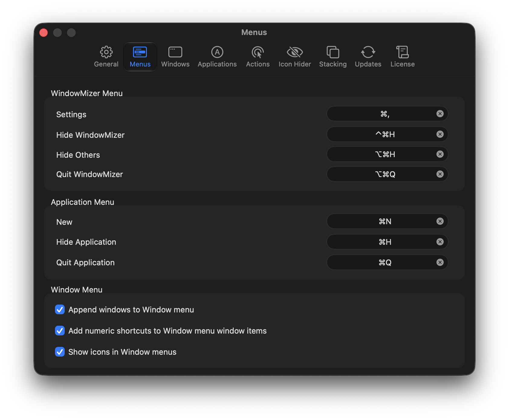Open the Icon Hider tab

295,57
